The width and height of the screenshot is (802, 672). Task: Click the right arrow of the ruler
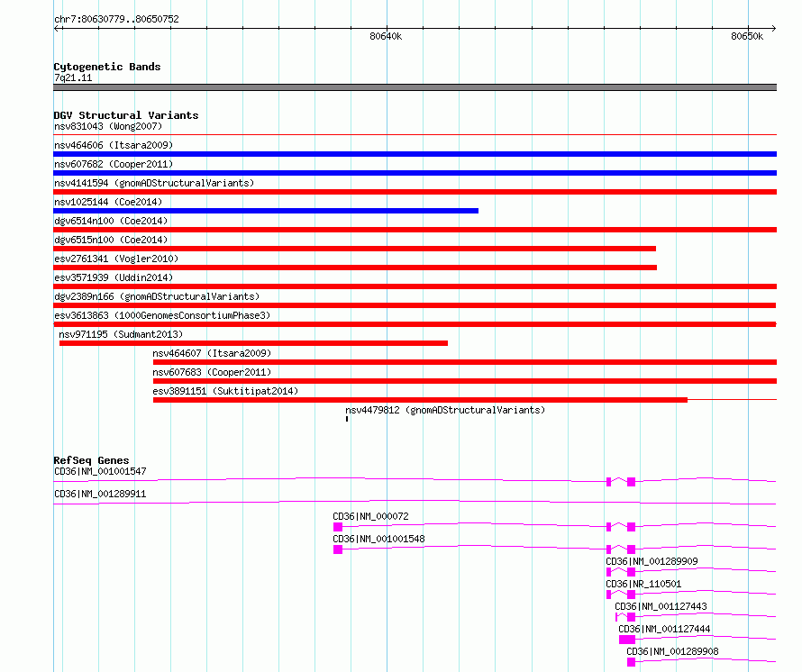tap(773, 29)
